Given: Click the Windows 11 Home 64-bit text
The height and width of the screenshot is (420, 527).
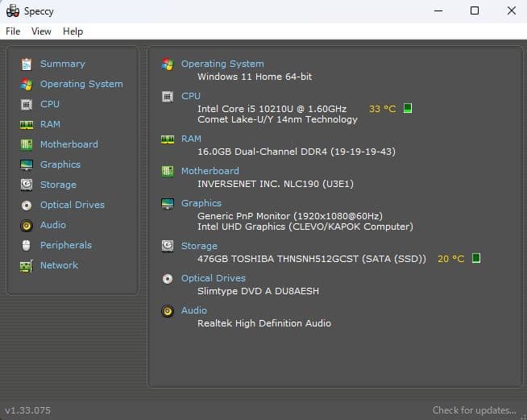Looking at the screenshot, I should [255, 77].
